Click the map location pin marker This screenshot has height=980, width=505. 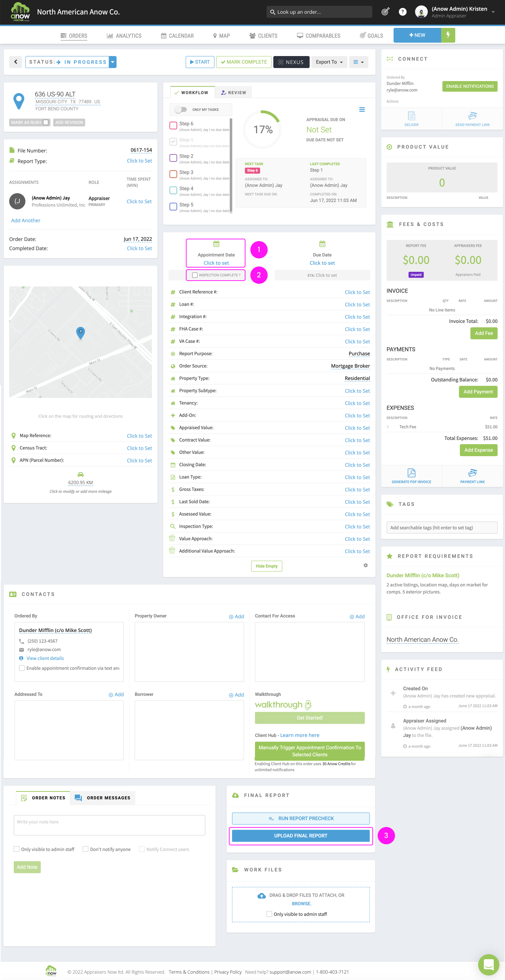click(80, 332)
